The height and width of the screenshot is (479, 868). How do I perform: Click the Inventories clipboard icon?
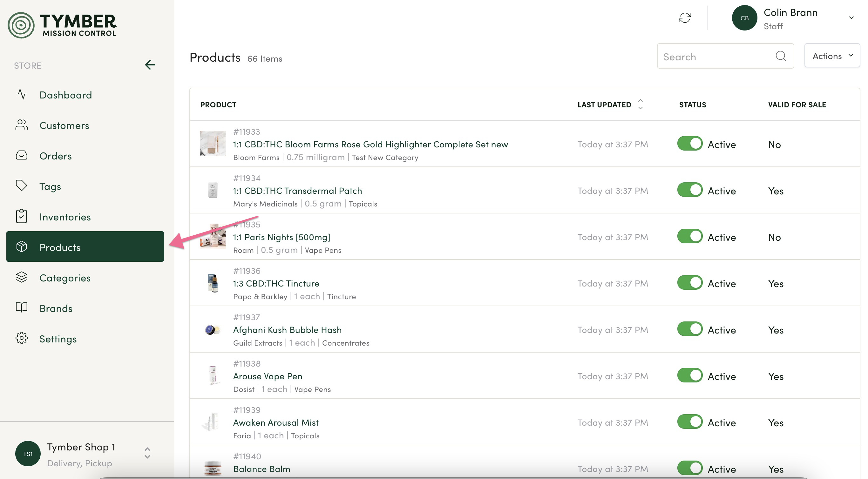click(x=22, y=217)
